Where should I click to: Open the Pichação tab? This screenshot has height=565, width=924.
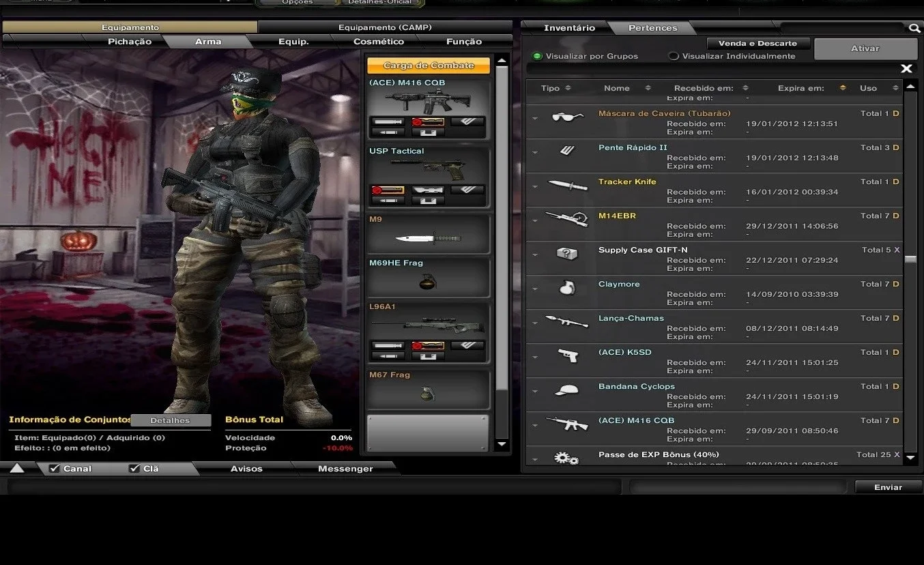point(130,42)
